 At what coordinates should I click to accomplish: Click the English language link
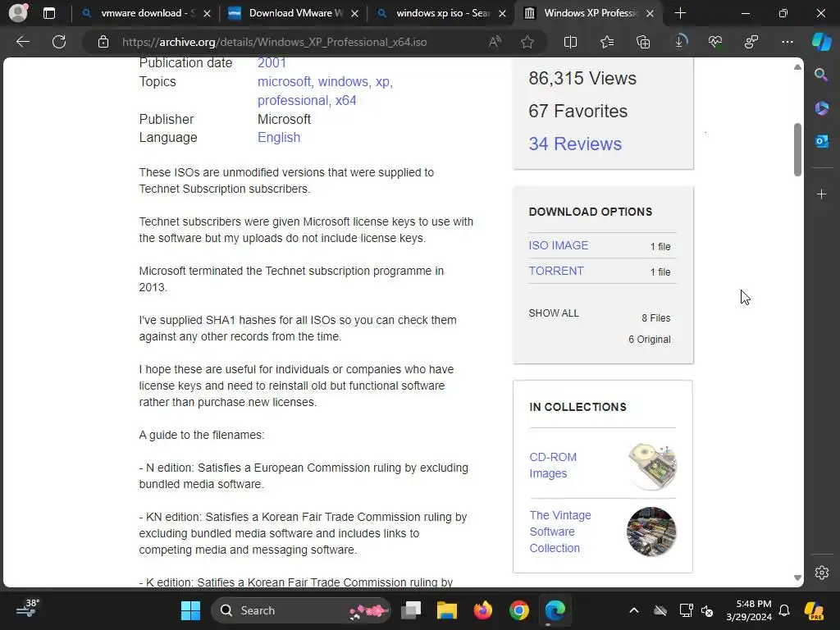pos(279,138)
